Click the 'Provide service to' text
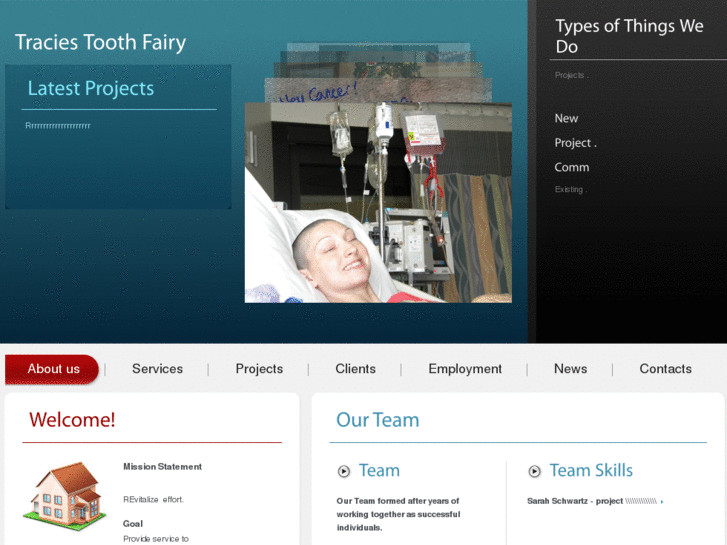The image size is (727, 545). coord(156,539)
